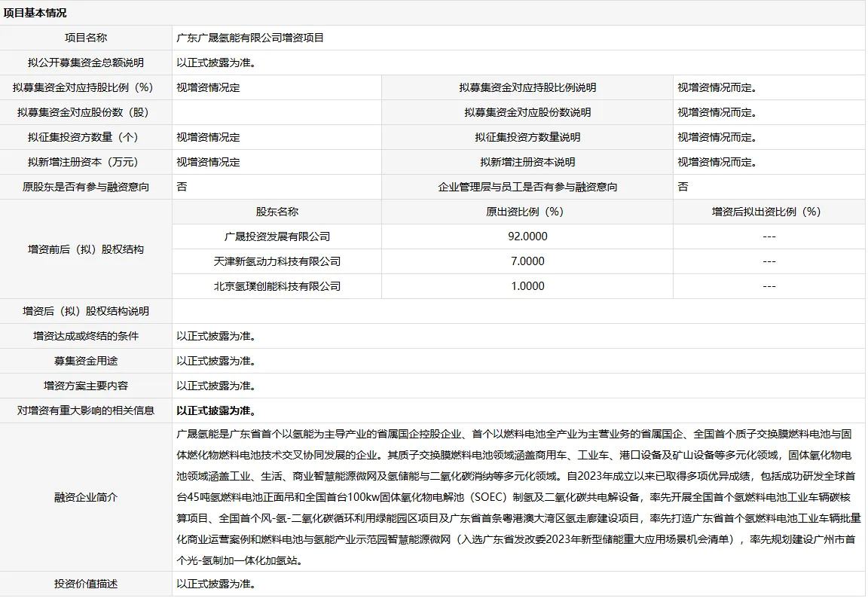
Task: Click the 7.0000 ratio value
Action: pos(527,261)
